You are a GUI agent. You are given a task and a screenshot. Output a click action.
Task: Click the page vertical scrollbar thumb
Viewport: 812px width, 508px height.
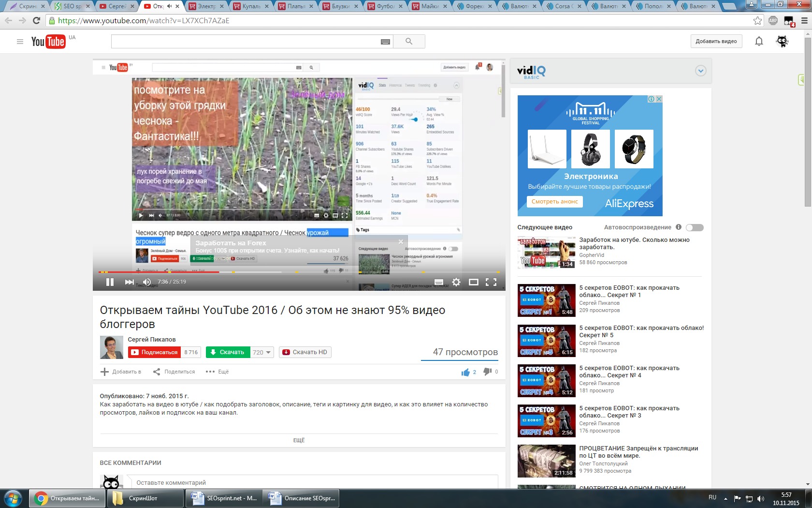tap(808, 121)
